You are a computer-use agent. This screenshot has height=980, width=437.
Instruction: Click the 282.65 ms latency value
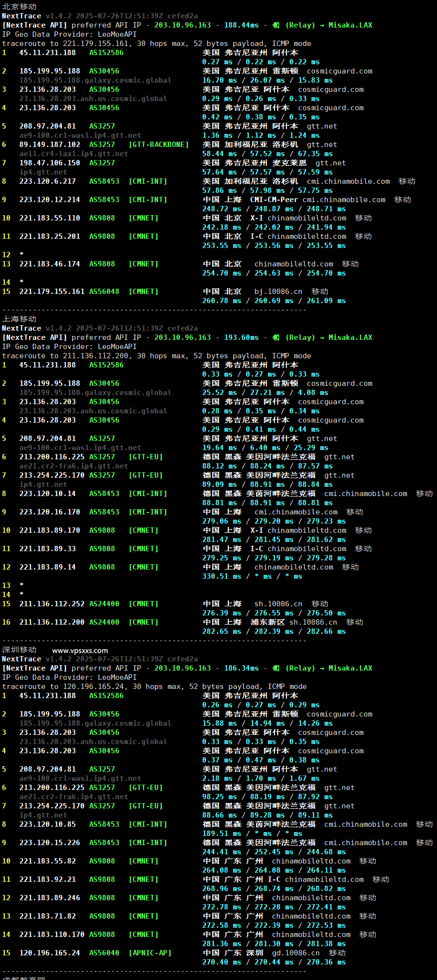click(x=222, y=631)
